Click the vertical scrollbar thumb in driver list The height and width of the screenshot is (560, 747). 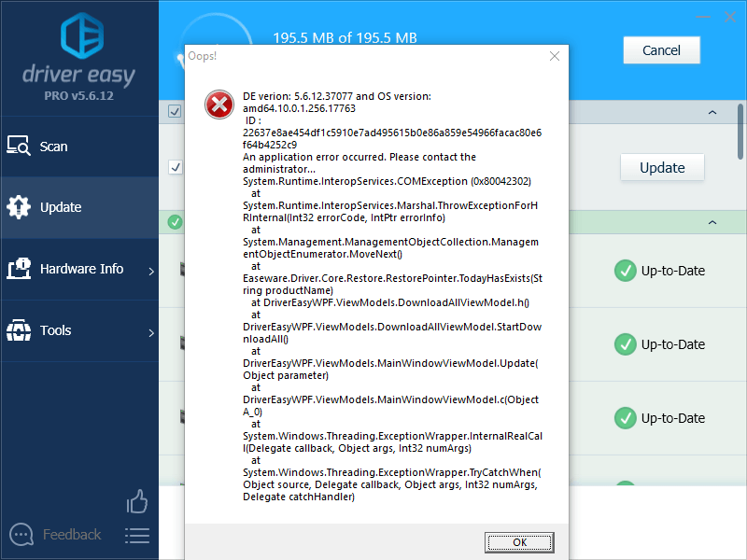(740, 132)
